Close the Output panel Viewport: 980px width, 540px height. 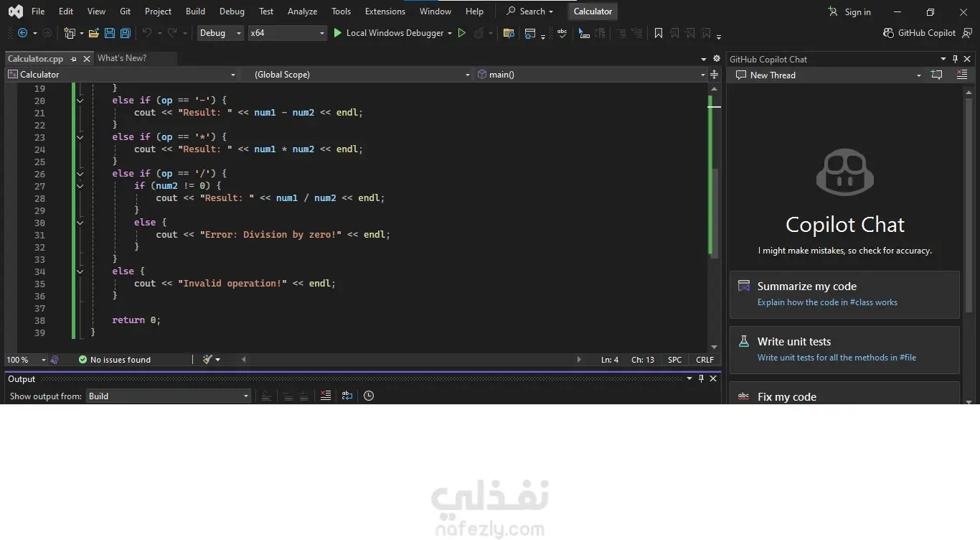tap(713, 378)
